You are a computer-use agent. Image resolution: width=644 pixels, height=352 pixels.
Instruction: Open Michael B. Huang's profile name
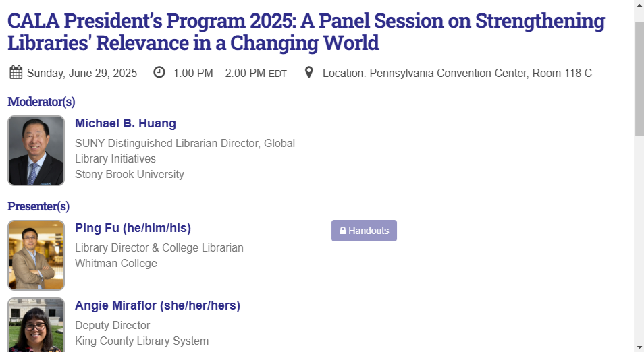(126, 123)
